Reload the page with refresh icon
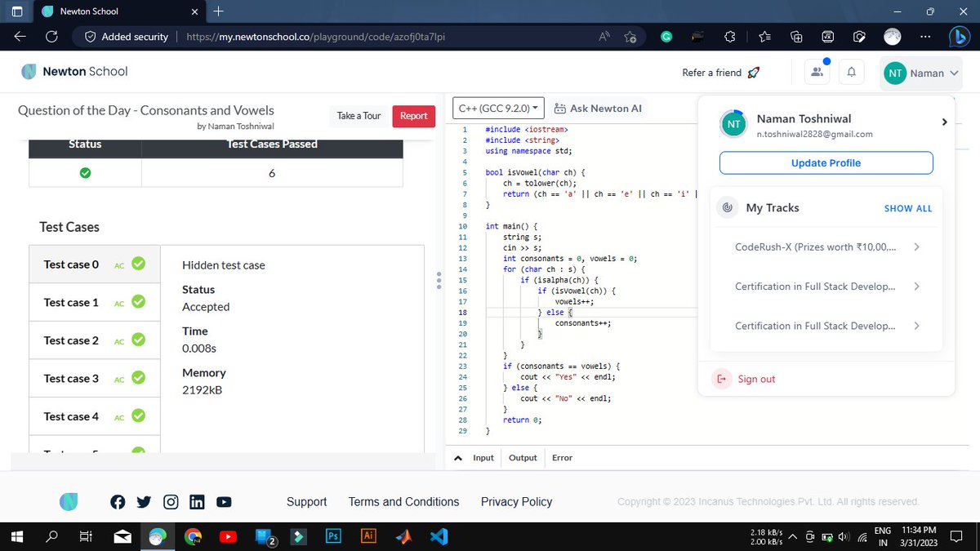Viewport: 980px width, 551px height. tap(51, 37)
